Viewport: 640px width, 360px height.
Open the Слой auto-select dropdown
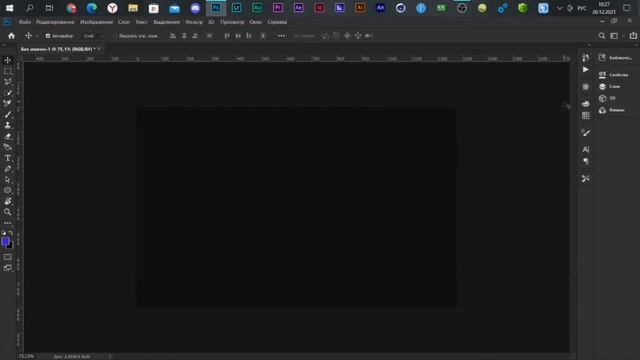[93, 36]
